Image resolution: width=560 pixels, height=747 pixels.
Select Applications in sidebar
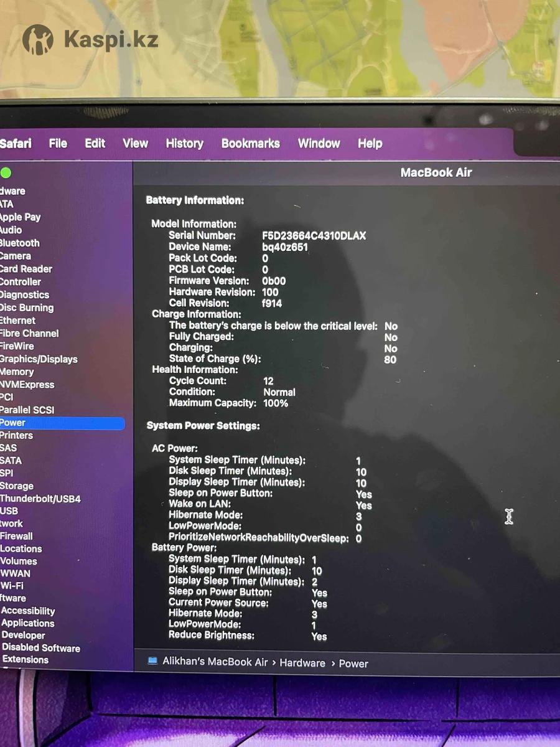pos(28,623)
